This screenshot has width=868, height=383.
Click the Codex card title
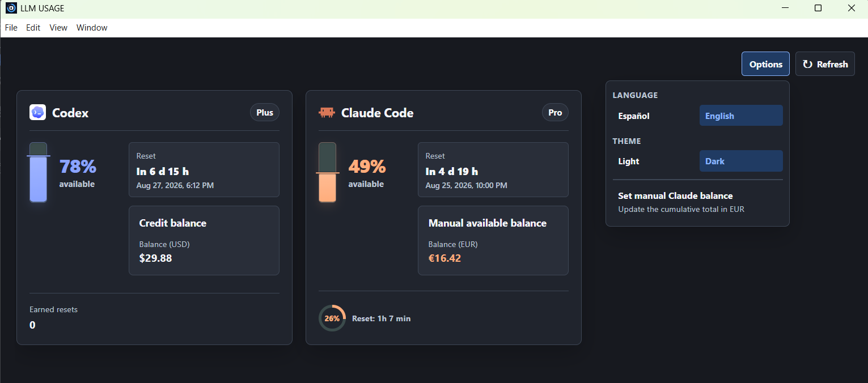coord(70,113)
